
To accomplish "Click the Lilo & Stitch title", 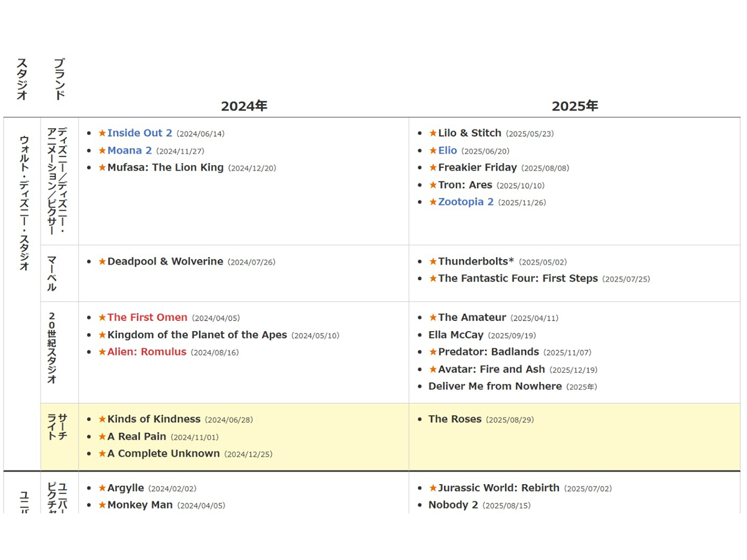I will [469, 133].
